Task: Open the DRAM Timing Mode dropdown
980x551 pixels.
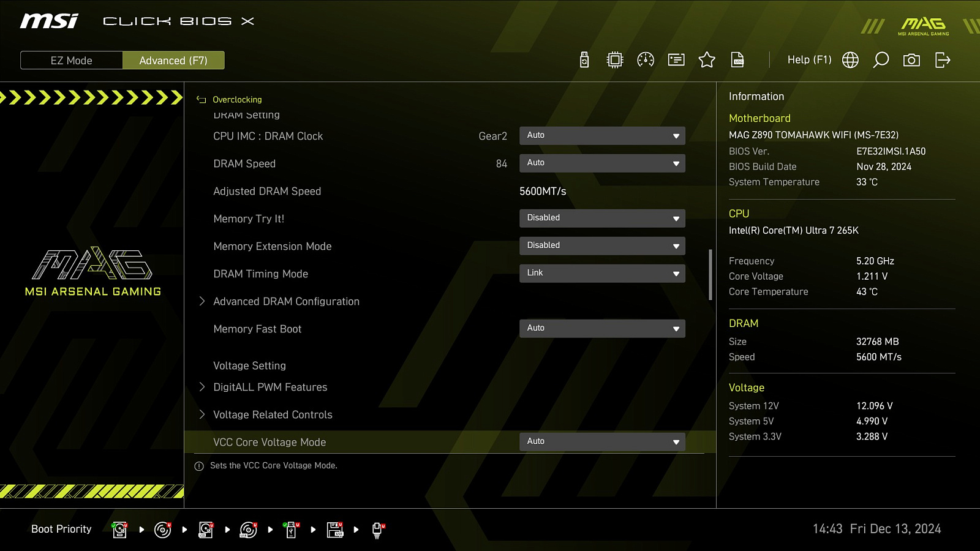Action: click(x=602, y=274)
